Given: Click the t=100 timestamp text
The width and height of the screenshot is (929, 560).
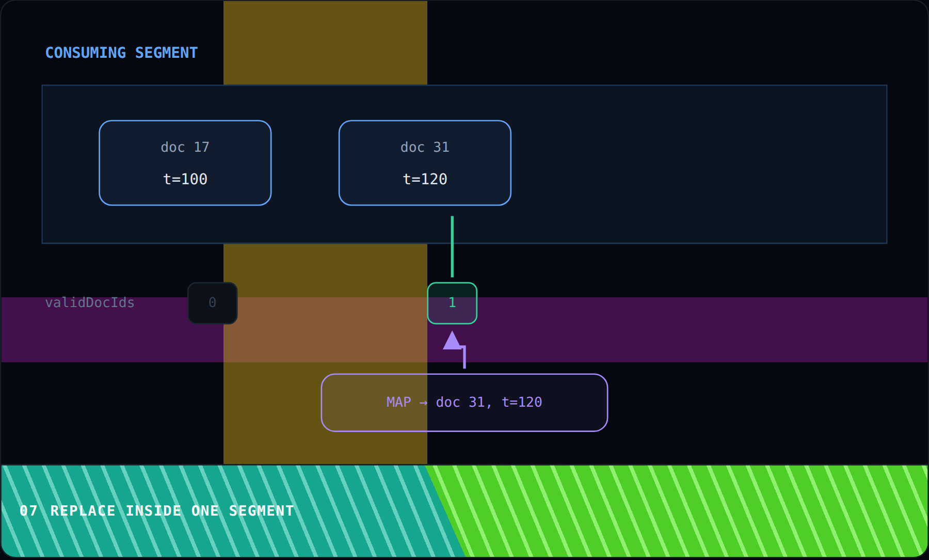Looking at the screenshot, I should [185, 179].
